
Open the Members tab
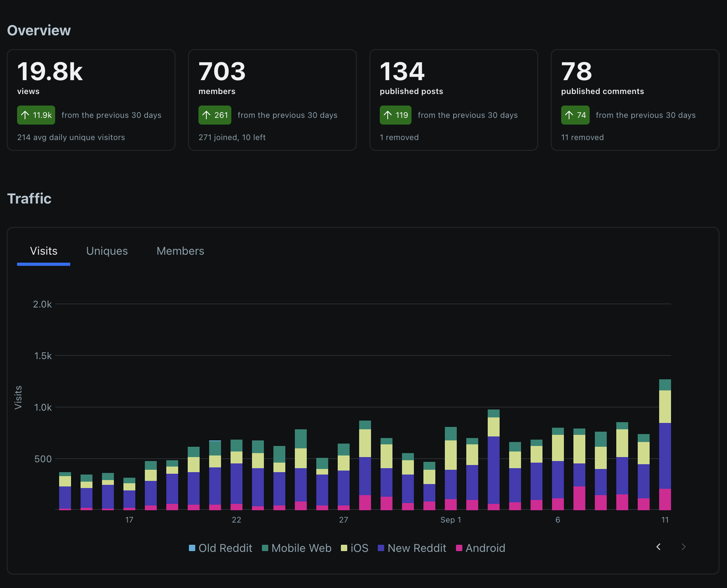(180, 251)
